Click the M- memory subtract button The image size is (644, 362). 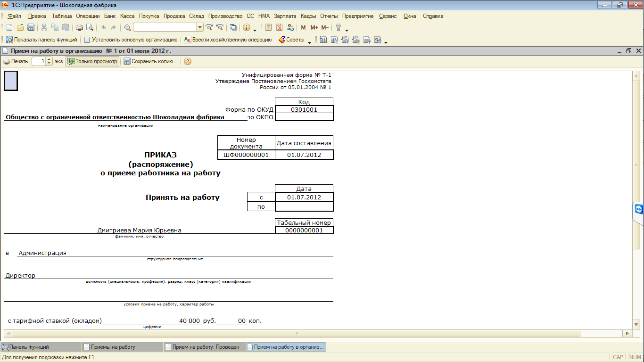(325, 27)
